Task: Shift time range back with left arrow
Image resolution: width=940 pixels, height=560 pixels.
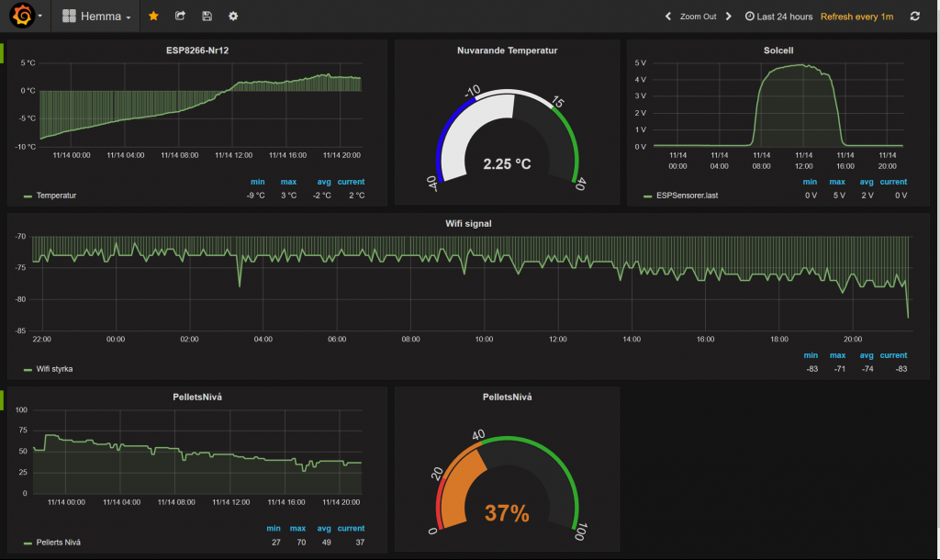Action: click(x=668, y=17)
